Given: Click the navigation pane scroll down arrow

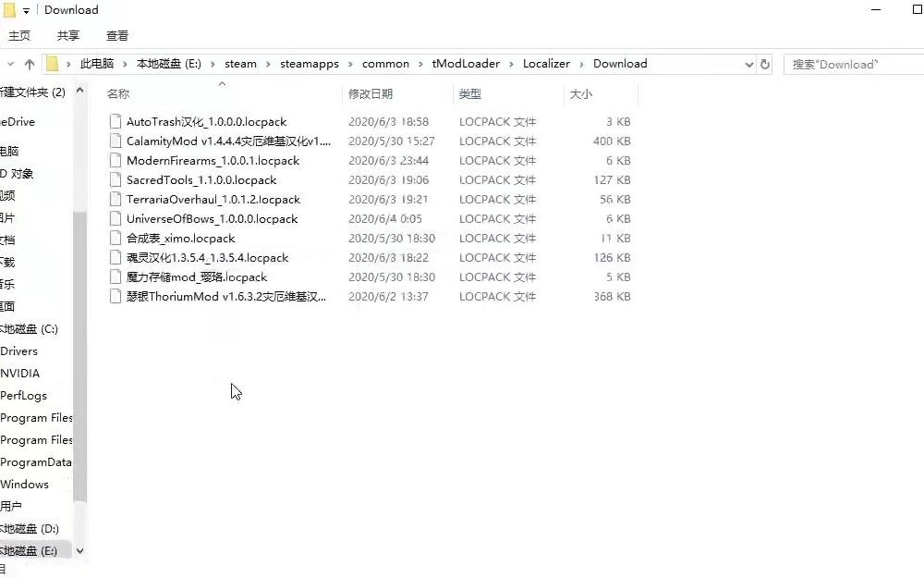Looking at the screenshot, I should coord(79,550).
